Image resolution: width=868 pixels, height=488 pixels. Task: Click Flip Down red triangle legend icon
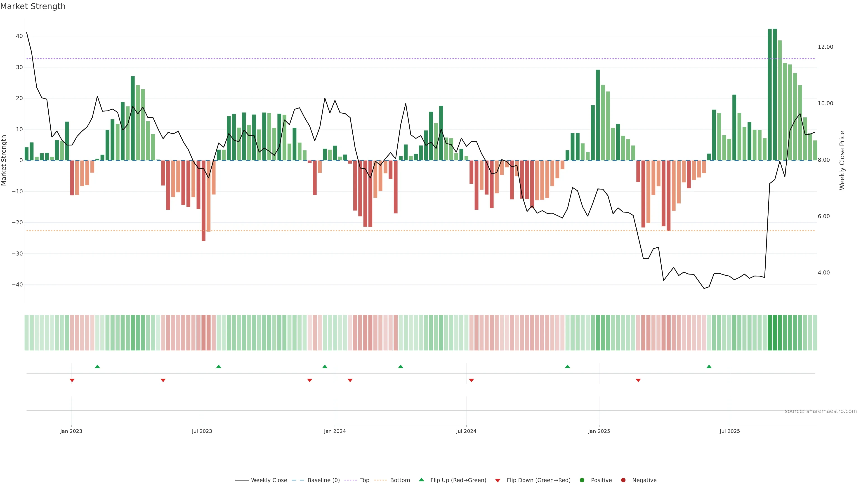click(x=498, y=480)
